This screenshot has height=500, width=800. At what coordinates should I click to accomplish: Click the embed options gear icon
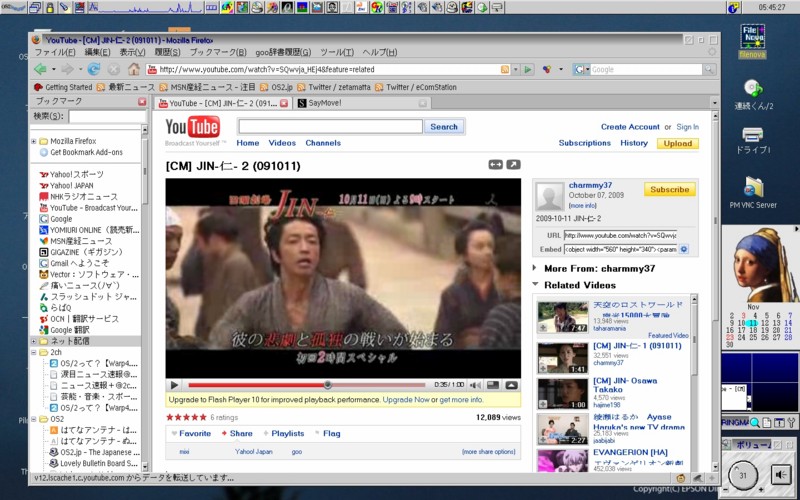pyautogui.click(x=684, y=249)
